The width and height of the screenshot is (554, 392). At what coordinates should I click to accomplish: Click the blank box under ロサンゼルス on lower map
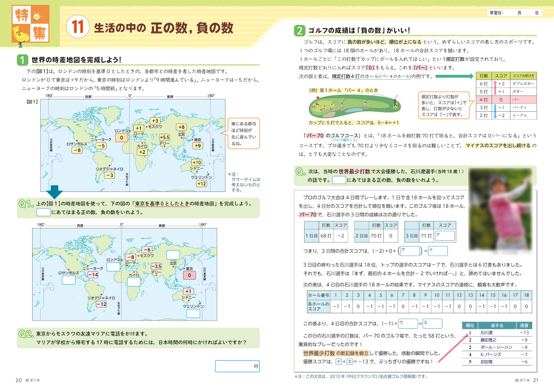69,280
